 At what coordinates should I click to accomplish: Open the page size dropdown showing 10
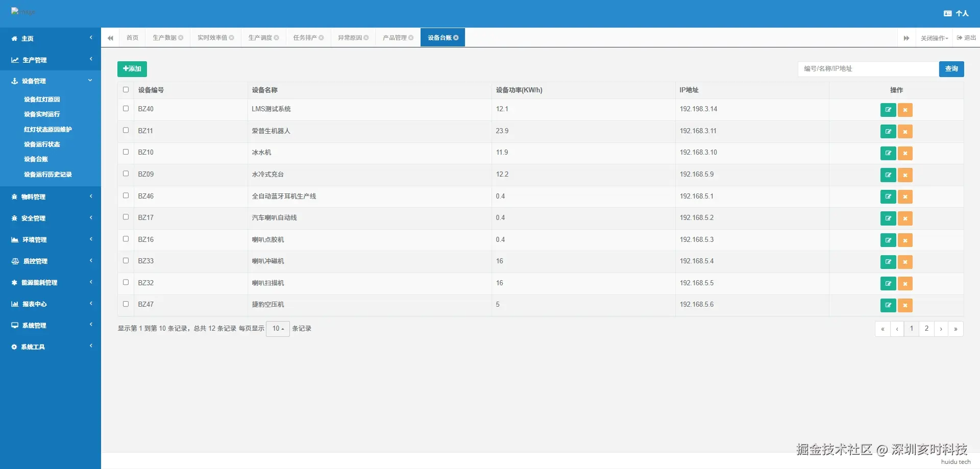tap(278, 329)
